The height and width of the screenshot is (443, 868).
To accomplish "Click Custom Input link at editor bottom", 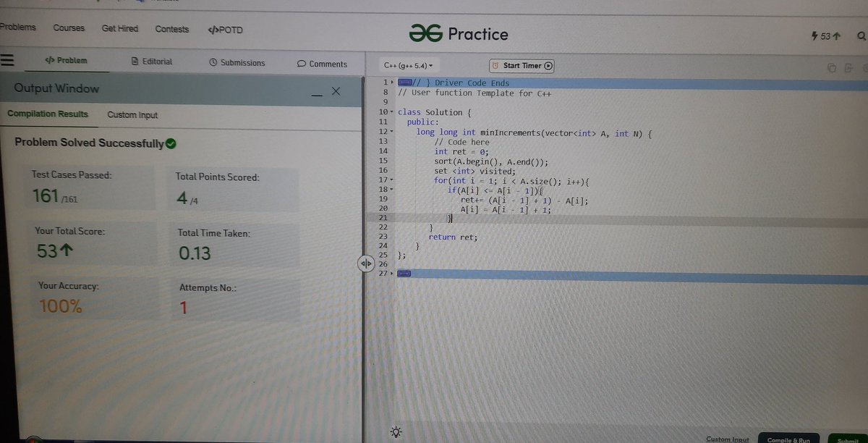I will tap(728, 439).
